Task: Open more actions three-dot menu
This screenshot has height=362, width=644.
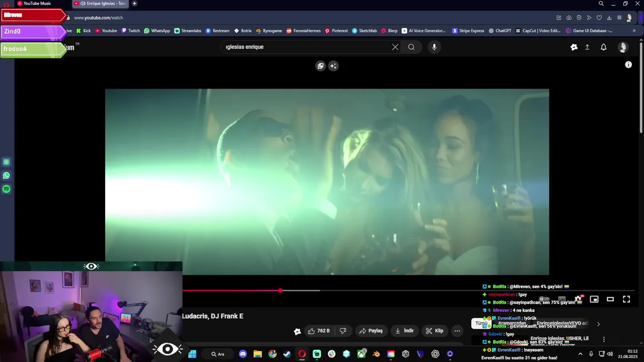Action: click(x=457, y=331)
